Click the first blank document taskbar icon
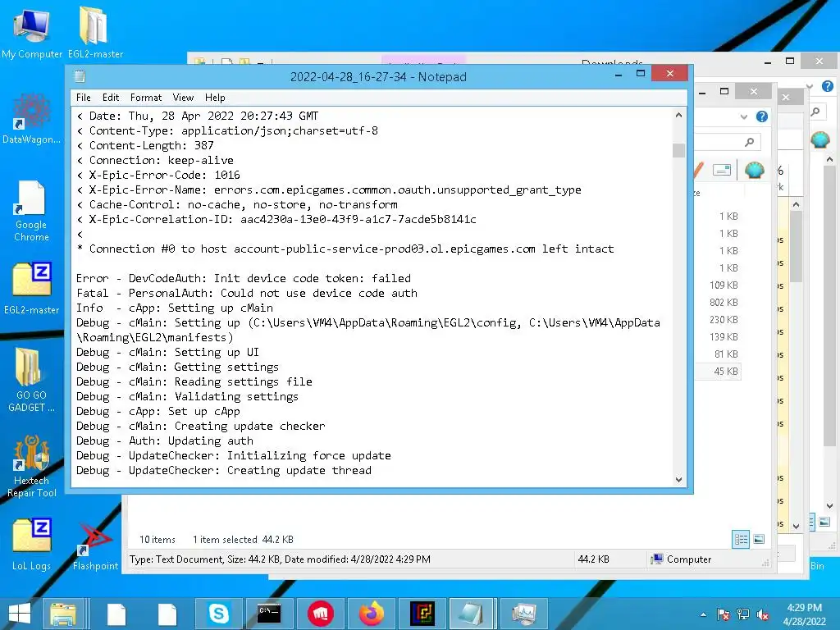Viewport: 840px width, 630px height. [116, 614]
